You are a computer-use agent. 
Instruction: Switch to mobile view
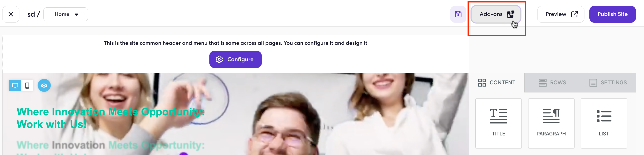click(x=27, y=86)
